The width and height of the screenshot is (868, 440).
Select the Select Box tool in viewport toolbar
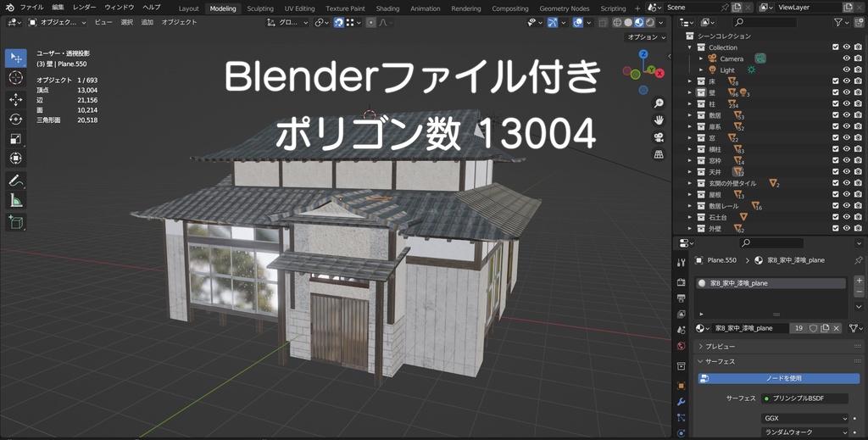[x=15, y=58]
